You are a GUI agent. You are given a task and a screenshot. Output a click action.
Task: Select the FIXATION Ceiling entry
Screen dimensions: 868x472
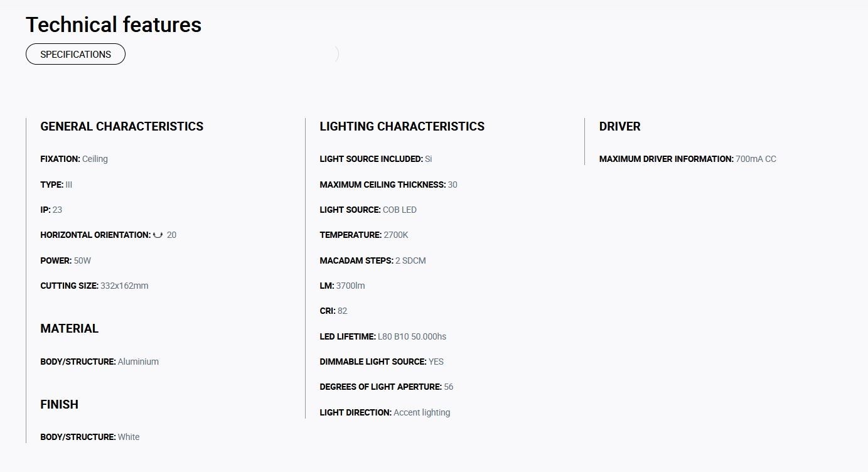click(74, 159)
